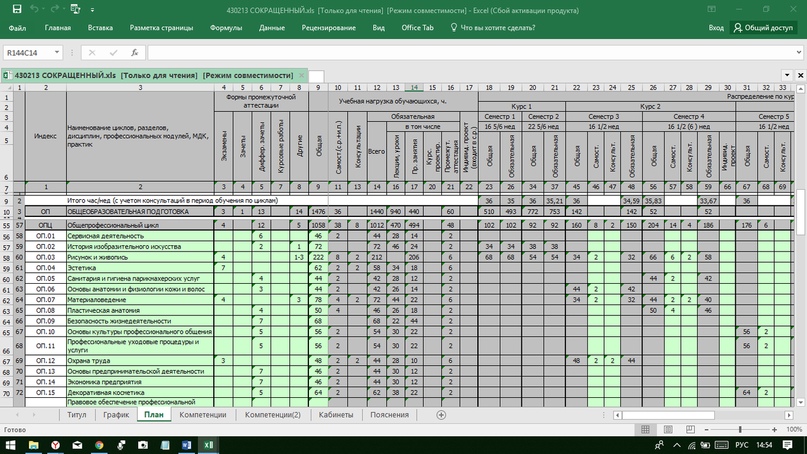Click the 100% zoom level indicator
807x454 pixels.
[x=794, y=429]
